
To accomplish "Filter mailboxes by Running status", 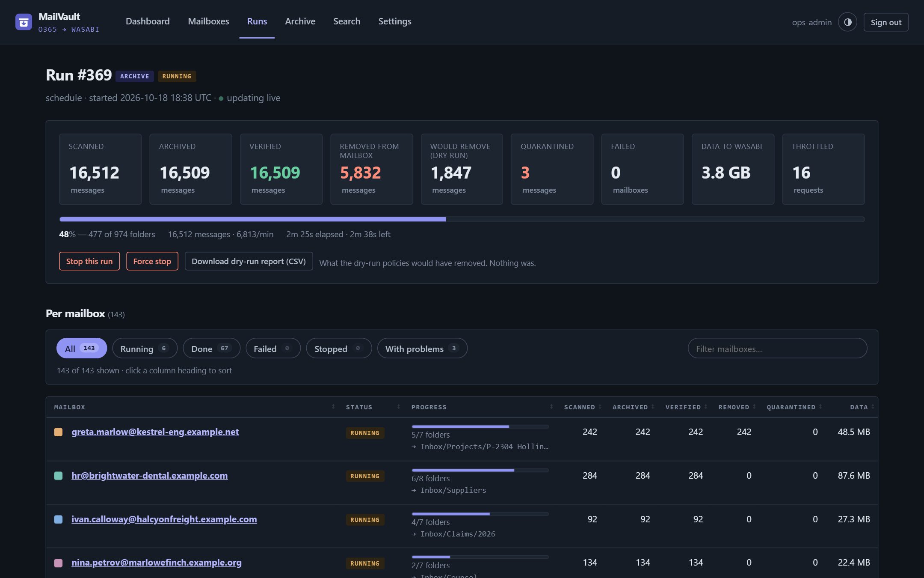I will pyautogui.click(x=145, y=349).
